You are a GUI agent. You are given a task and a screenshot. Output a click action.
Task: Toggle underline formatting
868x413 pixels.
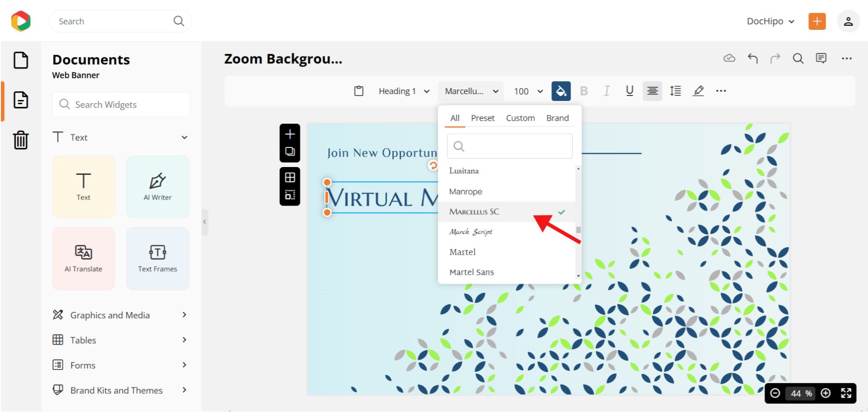pos(629,91)
